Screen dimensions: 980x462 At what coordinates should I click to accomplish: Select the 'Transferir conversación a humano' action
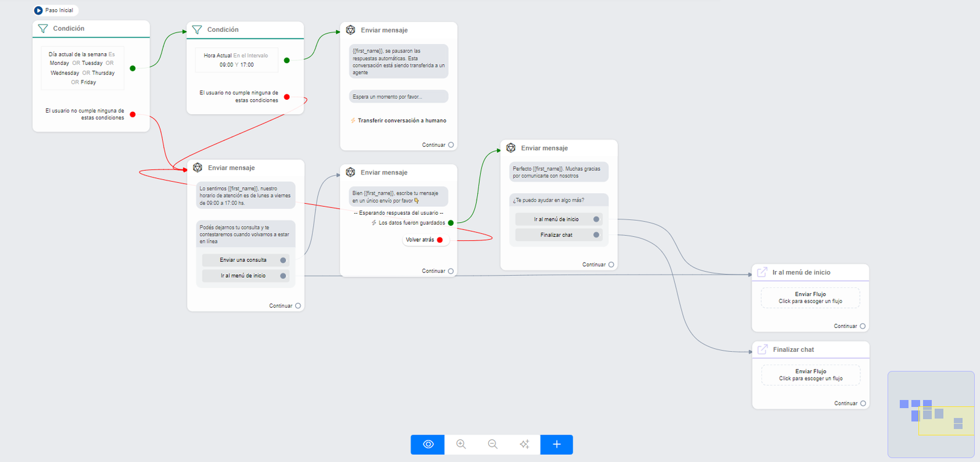[402, 121]
